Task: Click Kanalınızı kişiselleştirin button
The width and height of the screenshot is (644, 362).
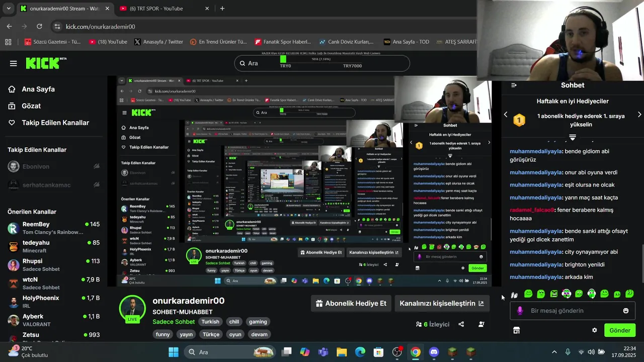Action: pyautogui.click(x=441, y=303)
